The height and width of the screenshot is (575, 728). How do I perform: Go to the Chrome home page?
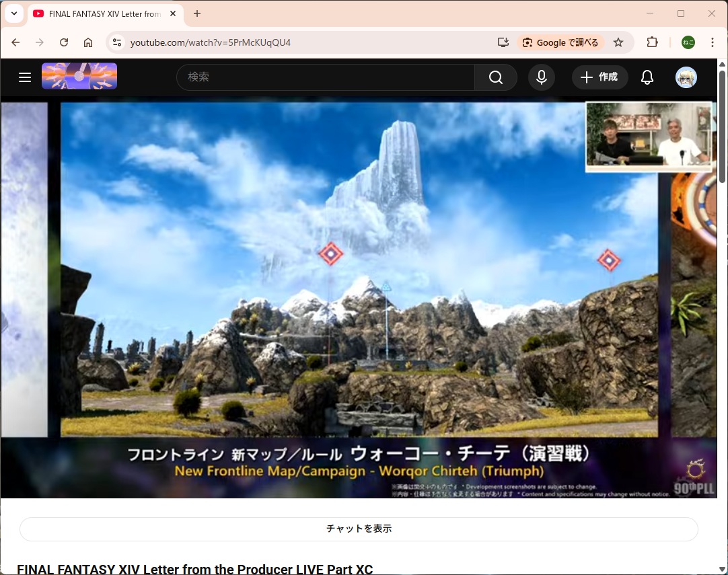tap(88, 42)
